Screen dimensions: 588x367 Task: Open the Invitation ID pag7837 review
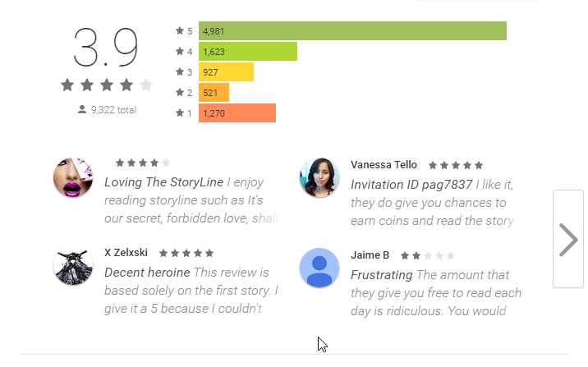tap(433, 202)
